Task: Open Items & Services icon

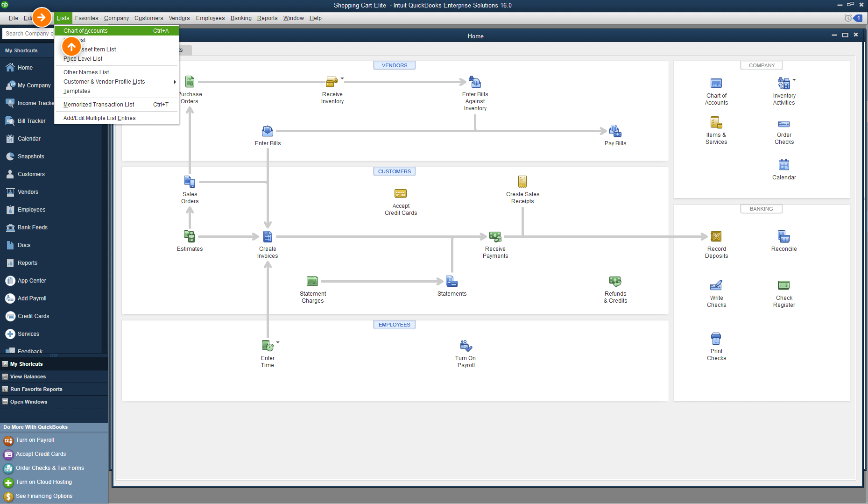Action: [716, 122]
